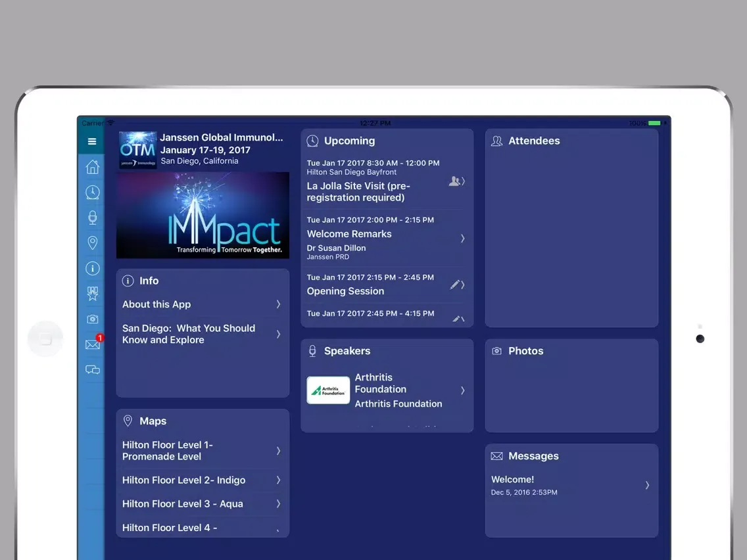This screenshot has width=747, height=560.
Task: Expand Hilton Floor Level 1 chevron
Action: (278, 450)
